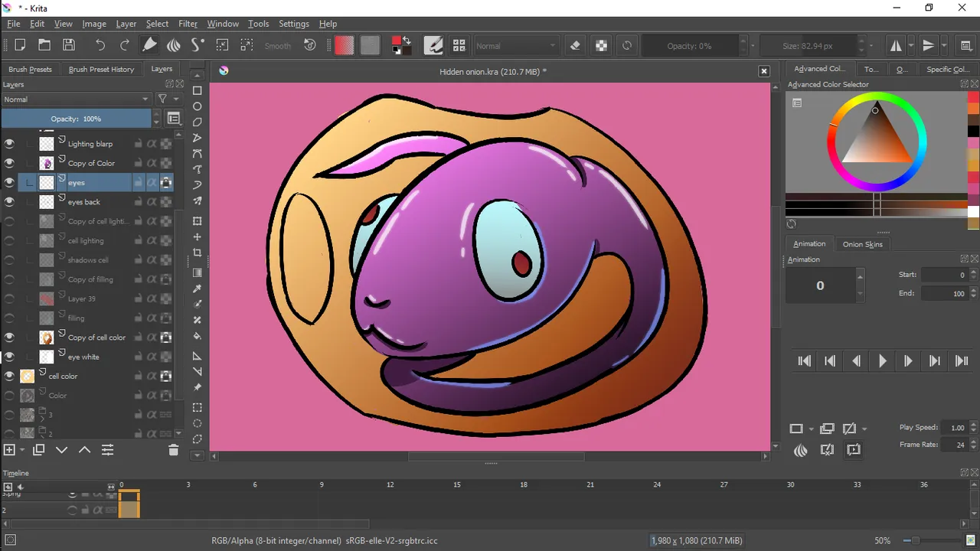Screen dimensions: 980x551
Task: Move the layer down
Action: [x=62, y=450]
